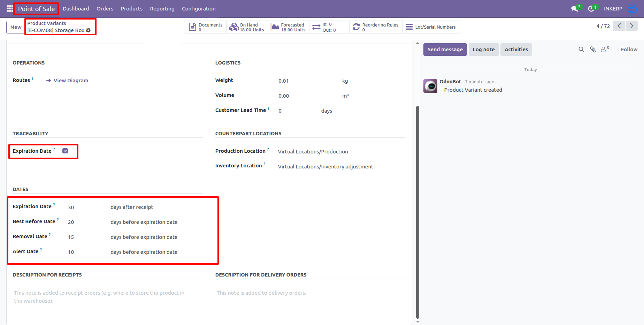Image resolution: width=644 pixels, height=325 pixels.
Task: Open the apps grid menu icon
Action: coord(10,8)
